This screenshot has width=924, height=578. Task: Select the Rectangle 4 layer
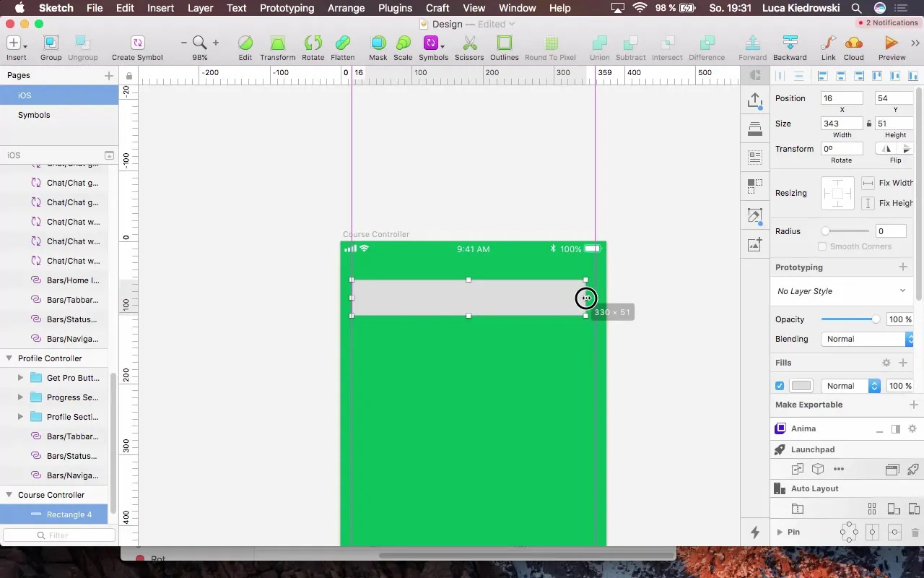[x=54, y=514]
